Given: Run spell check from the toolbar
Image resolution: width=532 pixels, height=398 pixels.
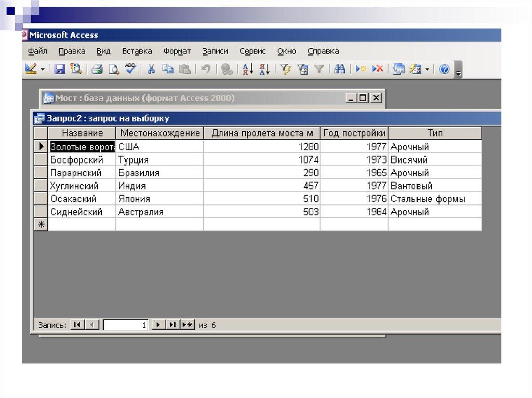Looking at the screenshot, I should (130, 69).
